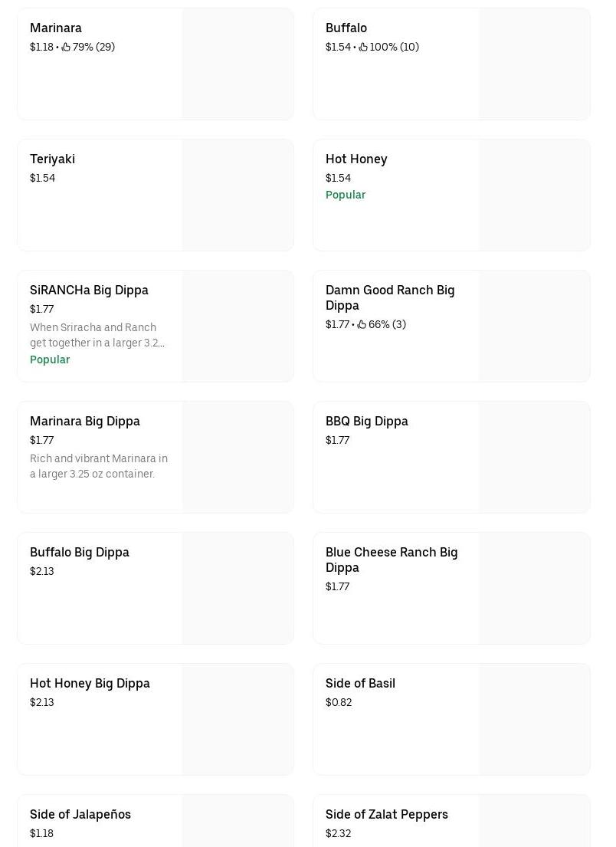The width and height of the screenshot is (616, 847).
Task: Click the Buffalo item image placeholder
Action: pyautogui.click(x=534, y=64)
